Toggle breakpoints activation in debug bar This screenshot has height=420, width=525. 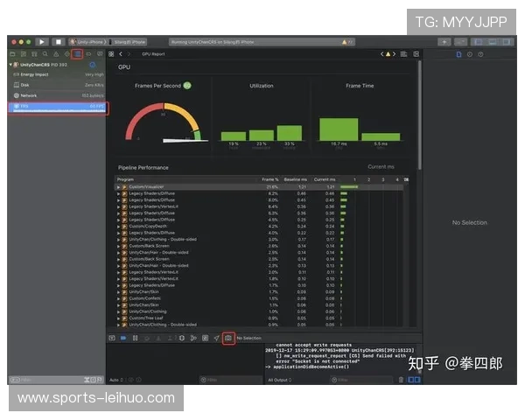tap(123, 338)
